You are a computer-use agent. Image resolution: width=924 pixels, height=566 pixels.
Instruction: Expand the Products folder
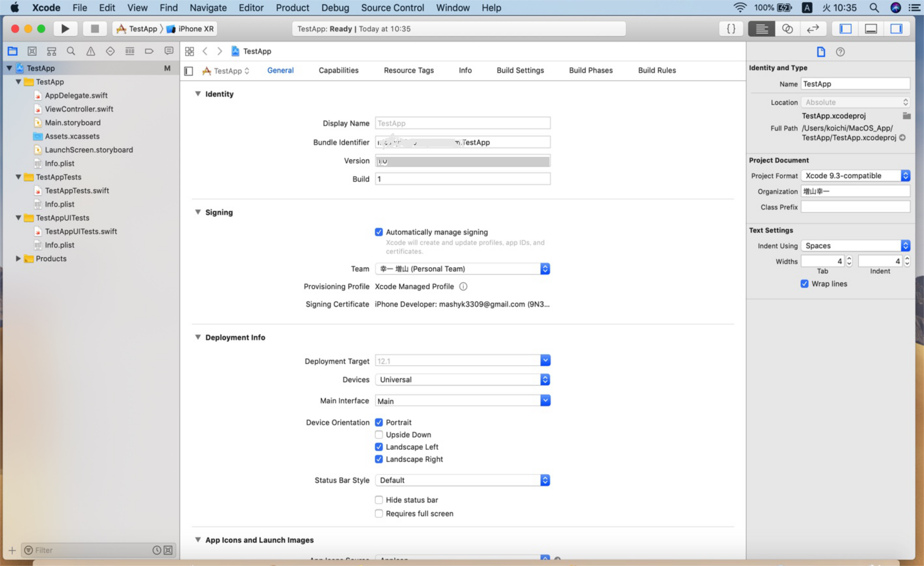(x=18, y=259)
